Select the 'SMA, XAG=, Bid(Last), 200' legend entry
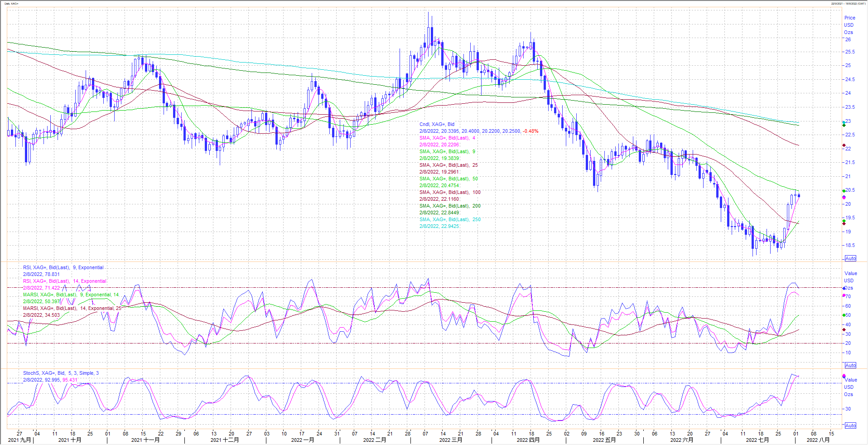This screenshot has height=445, width=868. coord(450,206)
